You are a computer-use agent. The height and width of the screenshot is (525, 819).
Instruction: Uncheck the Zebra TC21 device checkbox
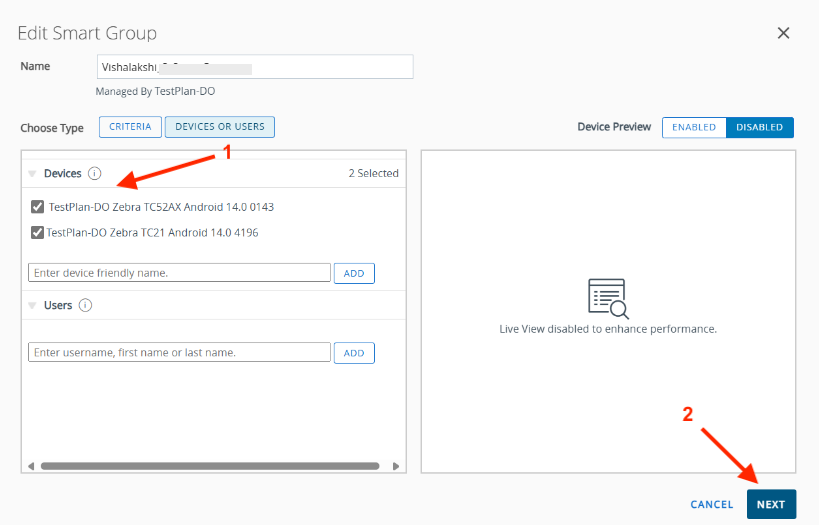(38, 232)
